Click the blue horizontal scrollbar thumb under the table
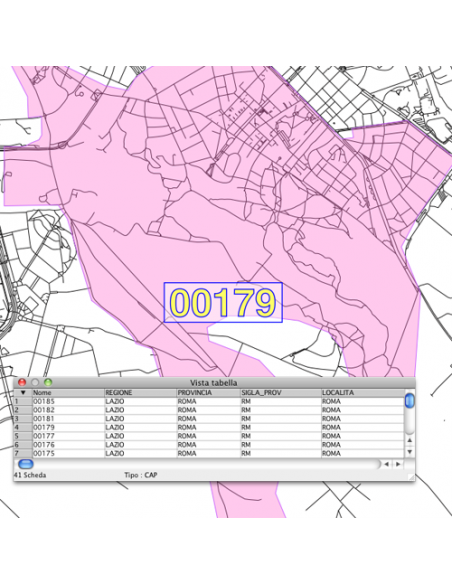 [x=26, y=464]
